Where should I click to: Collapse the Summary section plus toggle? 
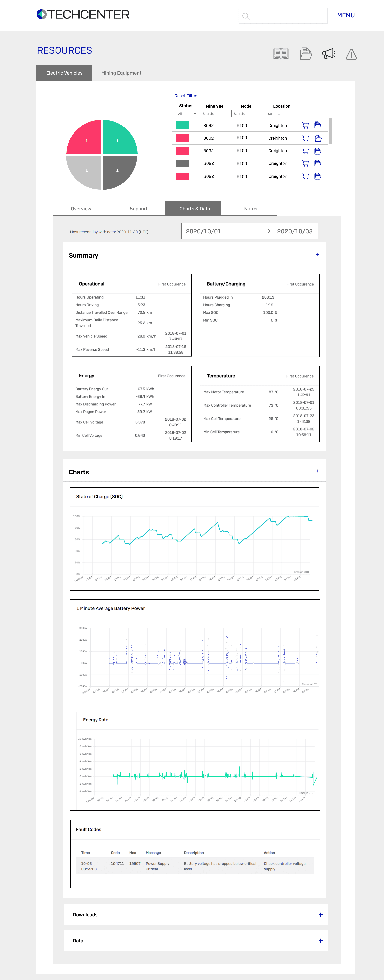click(x=318, y=254)
